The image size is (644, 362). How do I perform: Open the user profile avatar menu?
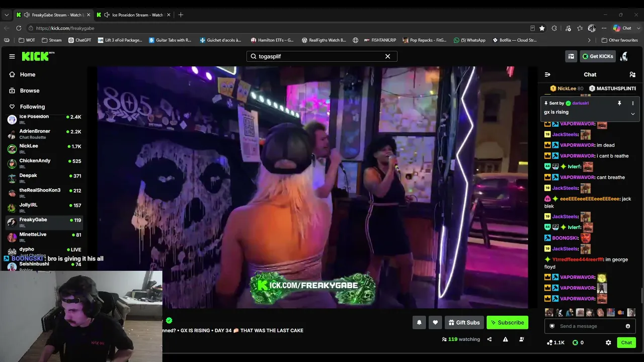(x=624, y=56)
